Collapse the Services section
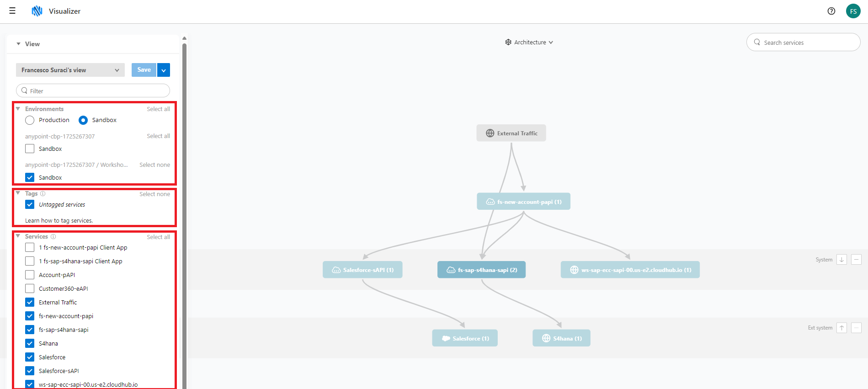 click(18, 236)
